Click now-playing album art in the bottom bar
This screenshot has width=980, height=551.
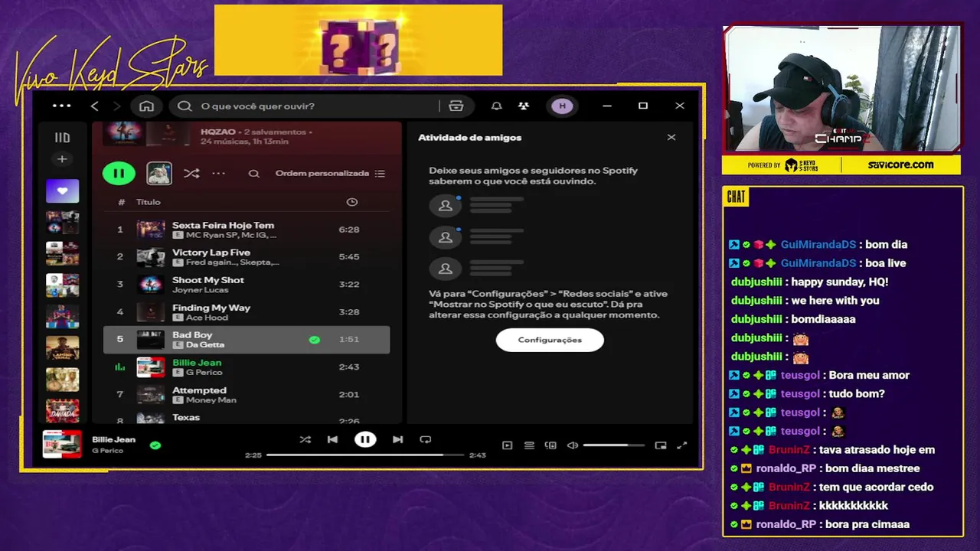(62, 444)
